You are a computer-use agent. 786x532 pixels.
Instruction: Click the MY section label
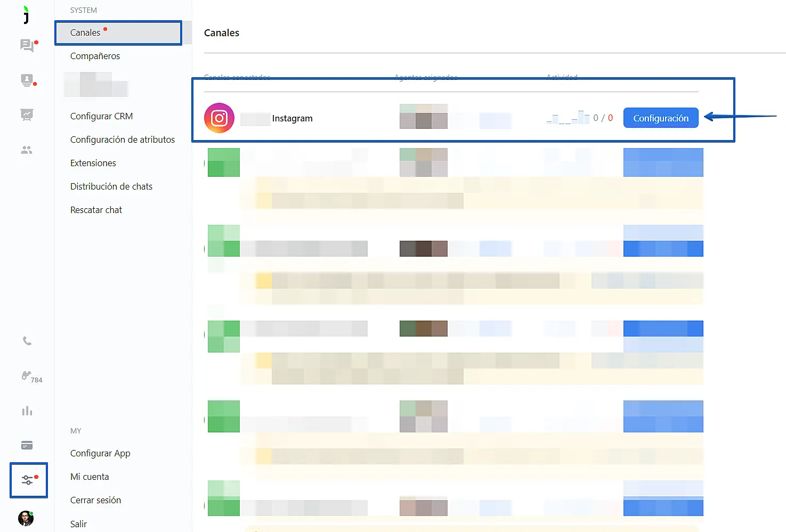click(x=76, y=431)
